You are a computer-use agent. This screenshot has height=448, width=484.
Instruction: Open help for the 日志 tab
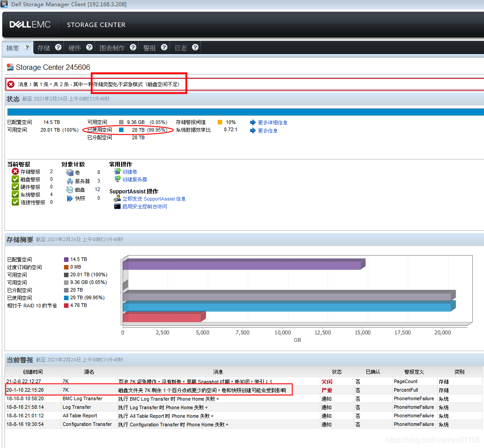(x=195, y=47)
